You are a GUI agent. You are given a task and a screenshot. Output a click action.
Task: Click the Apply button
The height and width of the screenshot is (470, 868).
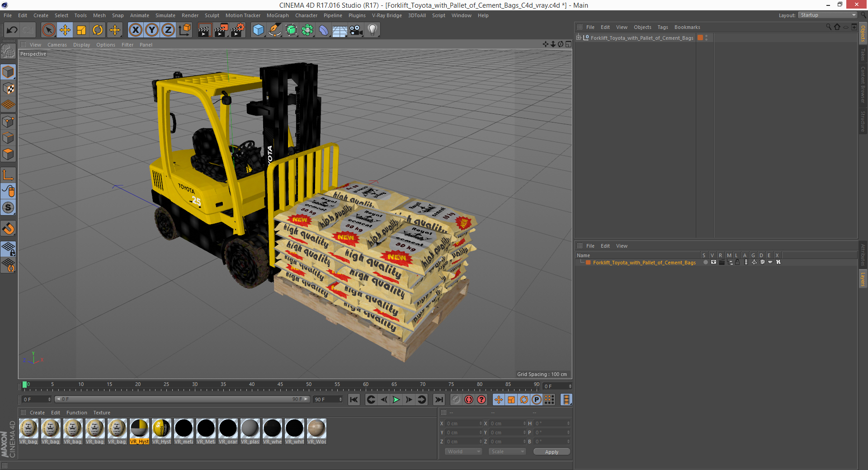pos(552,451)
